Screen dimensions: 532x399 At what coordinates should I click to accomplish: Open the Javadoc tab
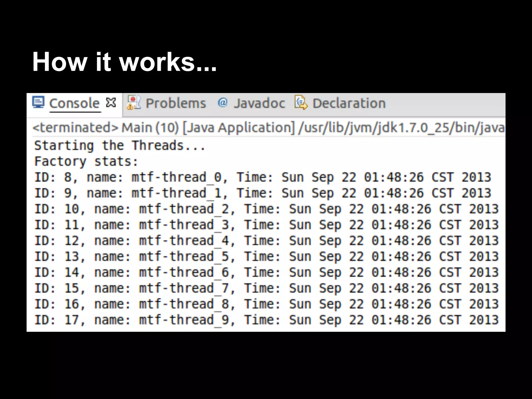(x=259, y=103)
